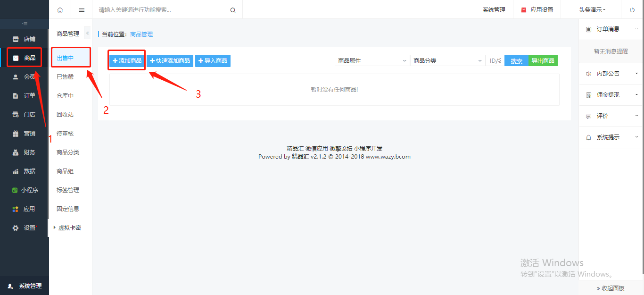Open 商品 in the left sidebar
The image size is (644, 295).
[25, 58]
